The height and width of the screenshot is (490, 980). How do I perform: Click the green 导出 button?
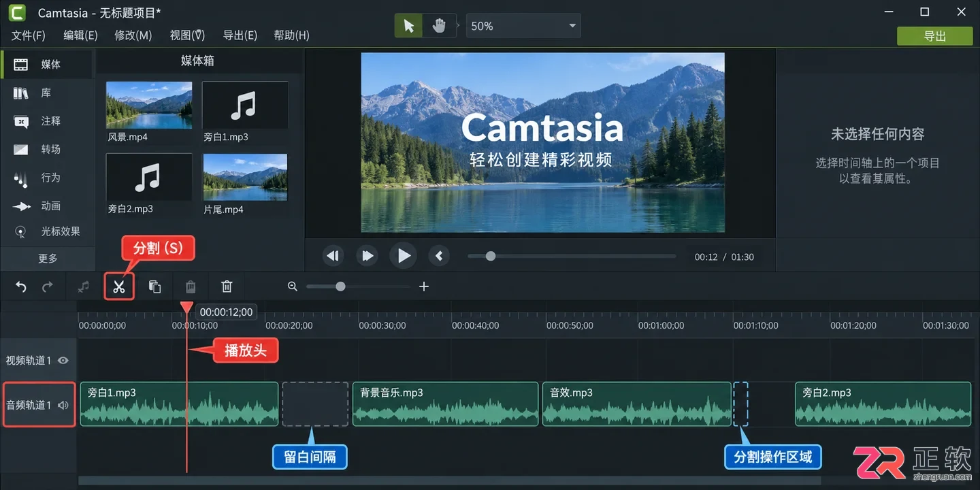934,36
